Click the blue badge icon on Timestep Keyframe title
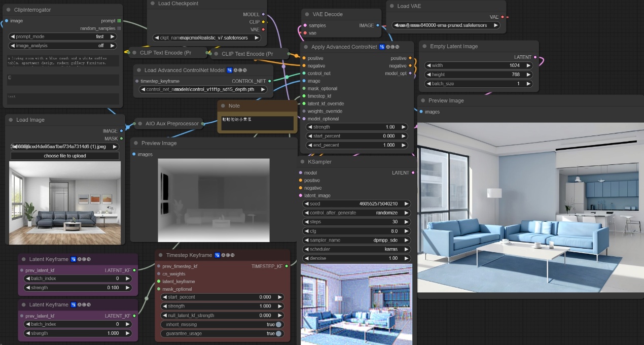The image size is (644, 345). [217, 255]
